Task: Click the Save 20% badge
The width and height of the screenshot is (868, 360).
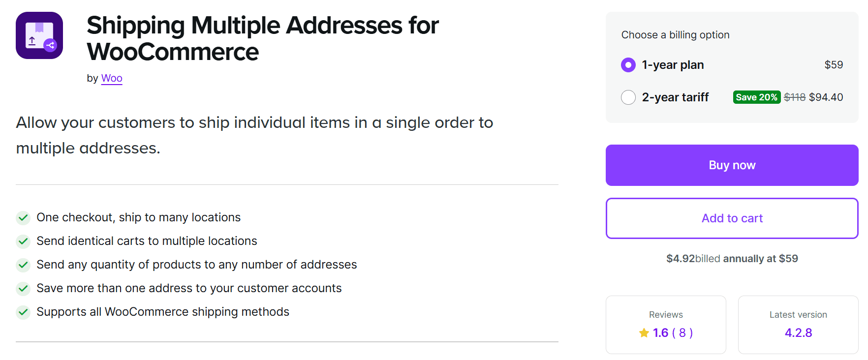Action: [x=756, y=97]
